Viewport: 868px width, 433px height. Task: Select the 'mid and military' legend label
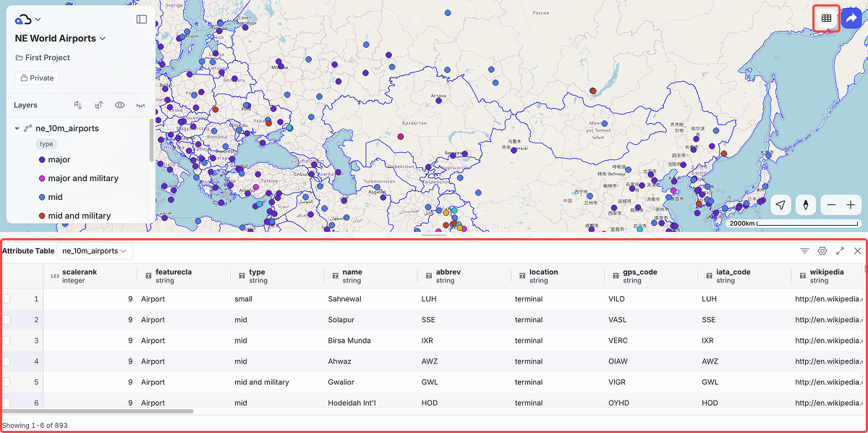[x=80, y=216]
